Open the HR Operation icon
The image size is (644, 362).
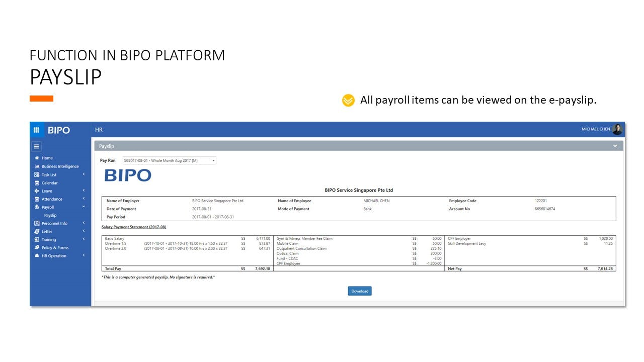tap(37, 255)
